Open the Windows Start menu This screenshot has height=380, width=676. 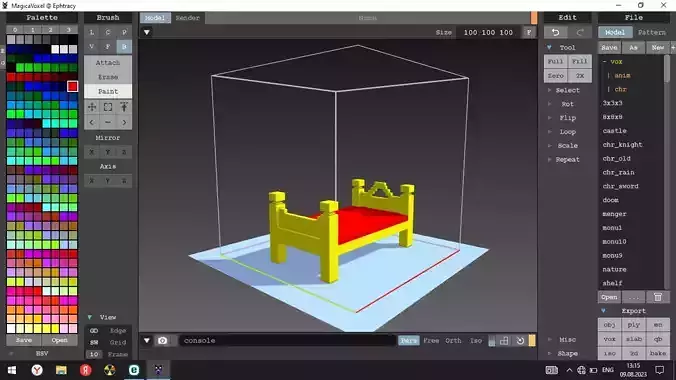[12, 370]
